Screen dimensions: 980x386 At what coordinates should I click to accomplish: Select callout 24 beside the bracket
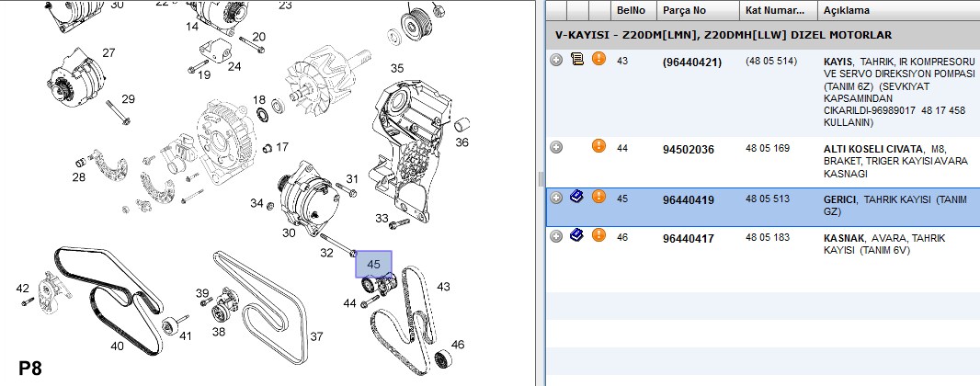pyautogui.click(x=234, y=66)
